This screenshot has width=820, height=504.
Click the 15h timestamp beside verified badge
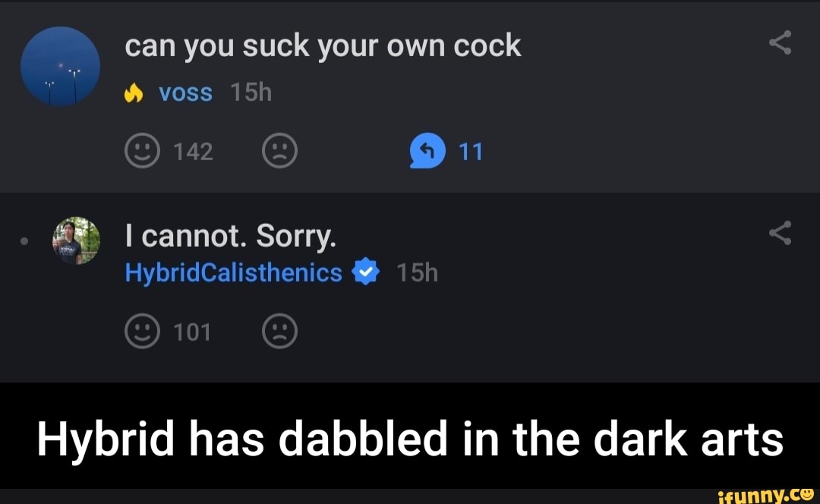pyautogui.click(x=418, y=273)
